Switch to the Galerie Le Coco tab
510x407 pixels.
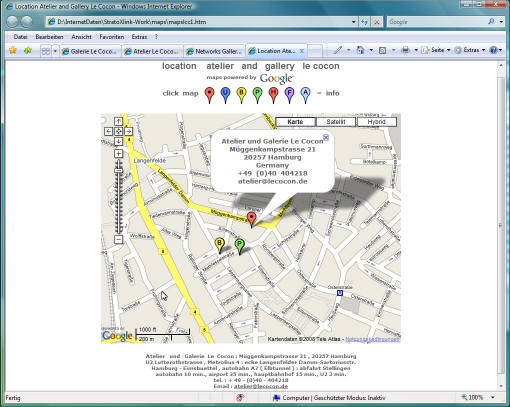pyautogui.click(x=90, y=51)
